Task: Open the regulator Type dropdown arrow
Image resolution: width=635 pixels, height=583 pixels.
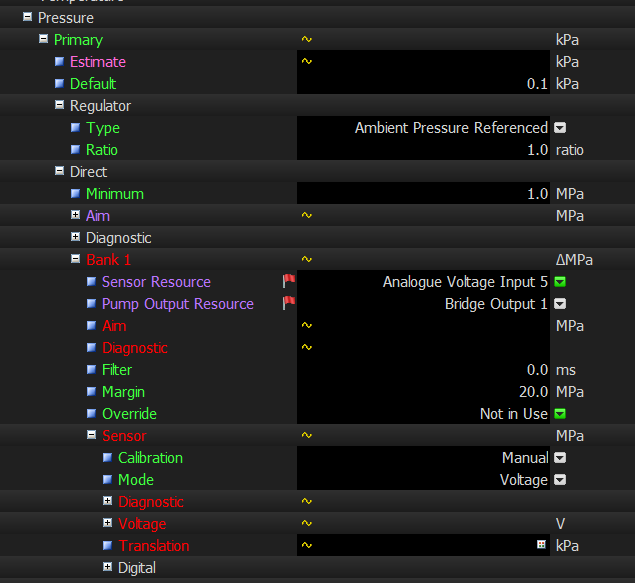Action: (x=560, y=128)
